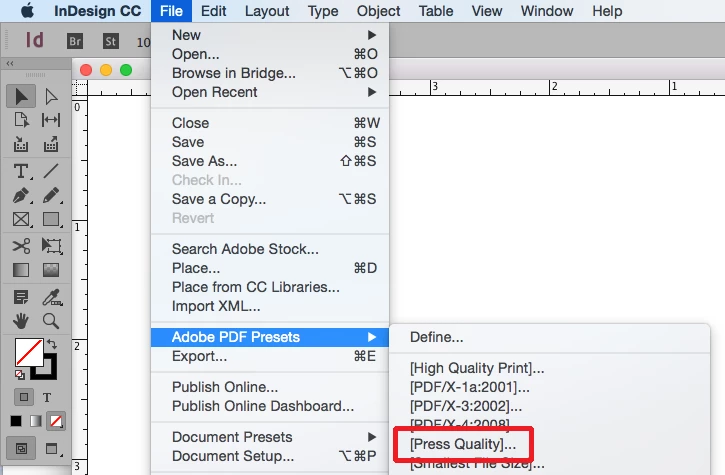This screenshot has width=725, height=475.
Task: Select the Eyedropper tool
Action: tap(52, 297)
